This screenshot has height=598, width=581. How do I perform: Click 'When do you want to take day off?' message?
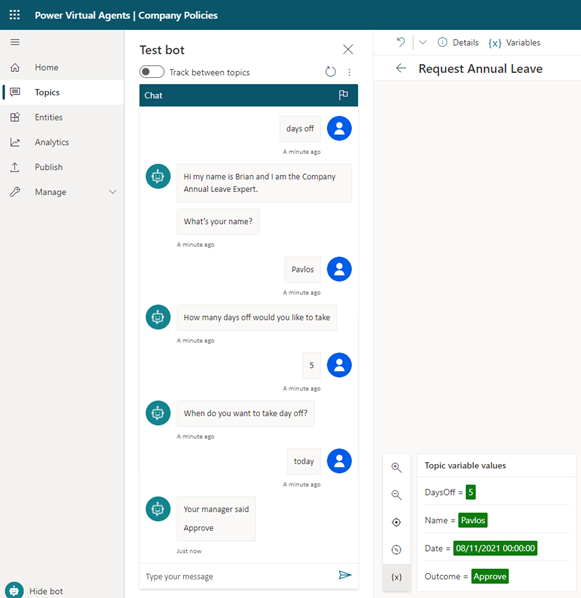pyautogui.click(x=245, y=413)
